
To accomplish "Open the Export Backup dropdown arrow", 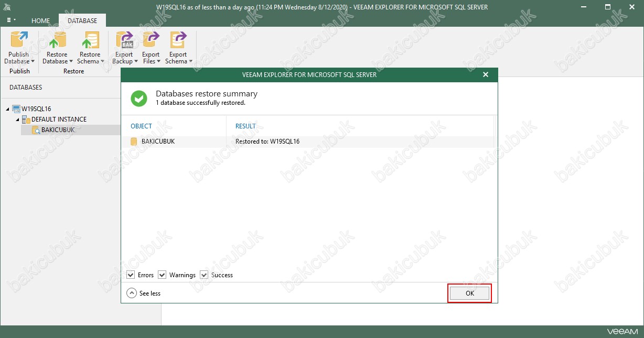I will pyautogui.click(x=136, y=62).
